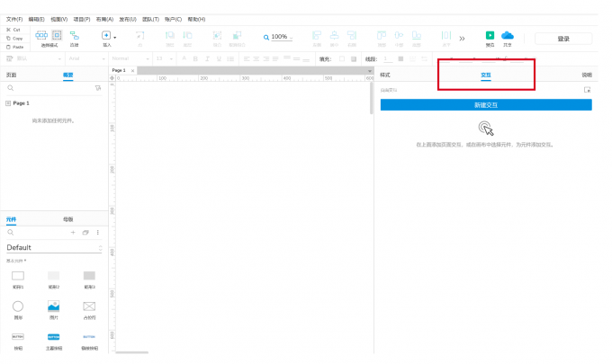Set text alignment to left
This screenshot has height=364, width=612.
tap(247, 58)
